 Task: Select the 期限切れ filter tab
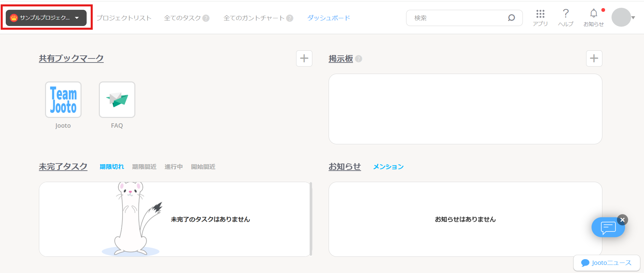pos(112,167)
